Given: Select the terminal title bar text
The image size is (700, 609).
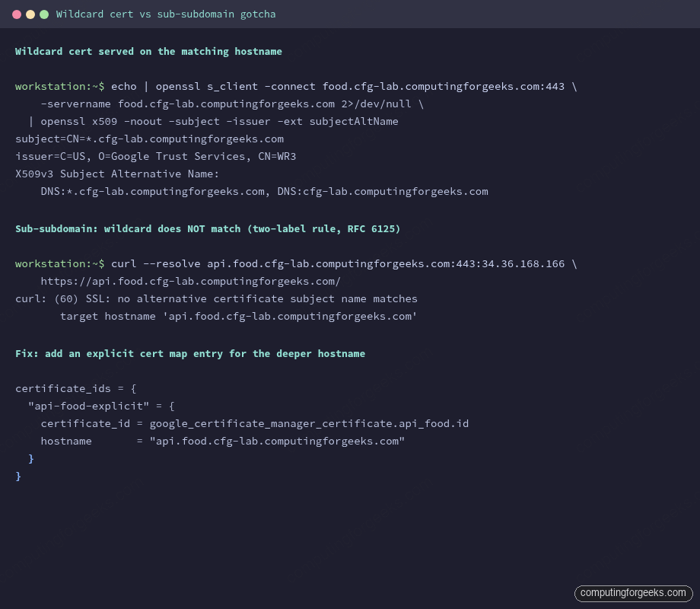Looking at the screenshot, I should [170, 14].
